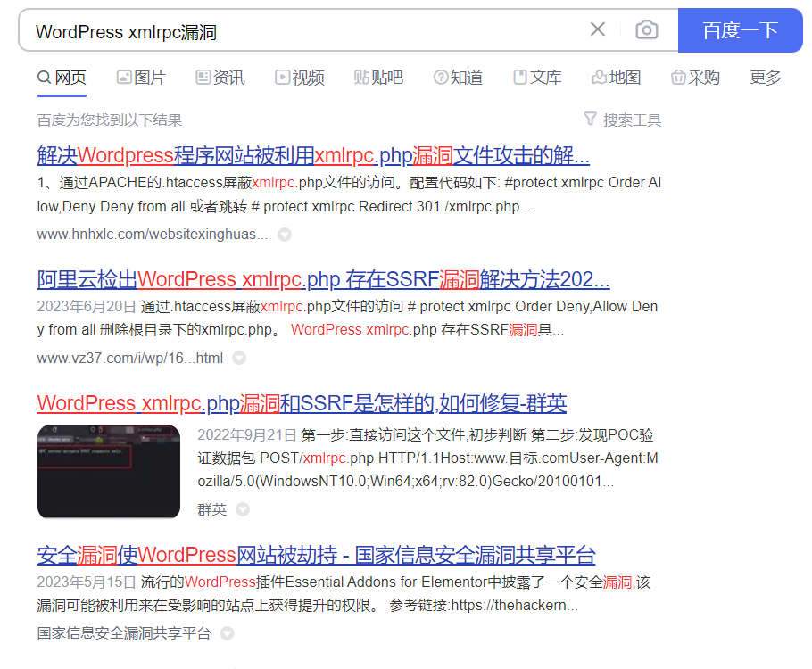This screenshot has height=669, width=812.
Task: Open result WordPress xmlrpc.php漏洞和SSRF是怎样的
Action: point(302,403)
